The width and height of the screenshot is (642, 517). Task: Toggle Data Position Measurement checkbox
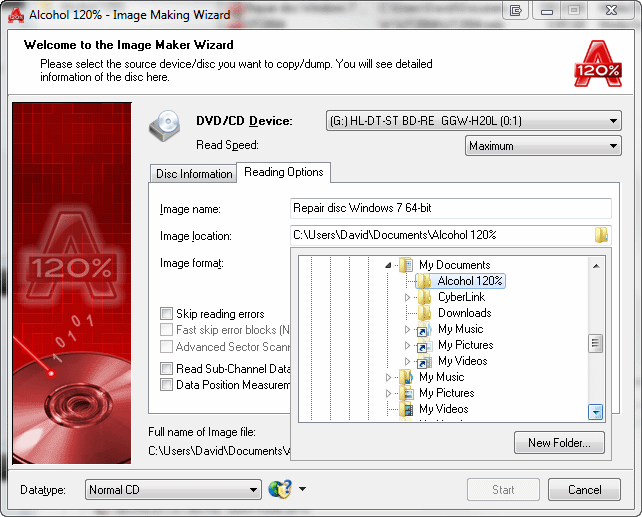pos(167,384)
